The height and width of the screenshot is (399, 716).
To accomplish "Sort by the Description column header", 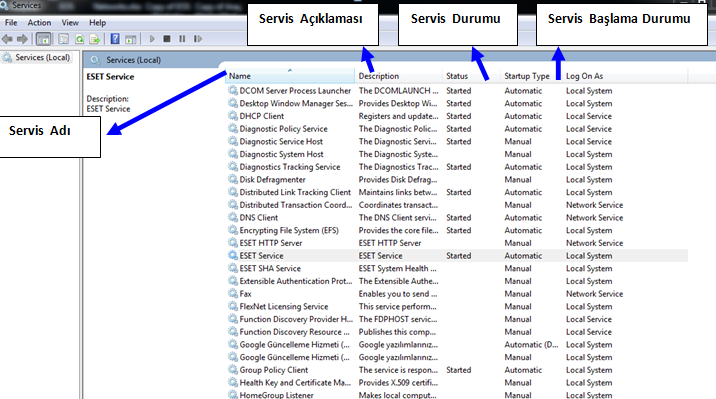I will click(x=399, y=76).
